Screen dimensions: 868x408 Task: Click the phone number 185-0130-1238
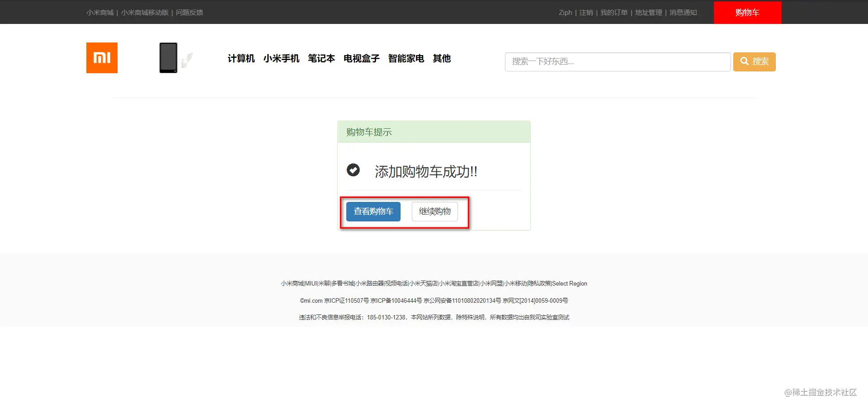coord(386,318)
